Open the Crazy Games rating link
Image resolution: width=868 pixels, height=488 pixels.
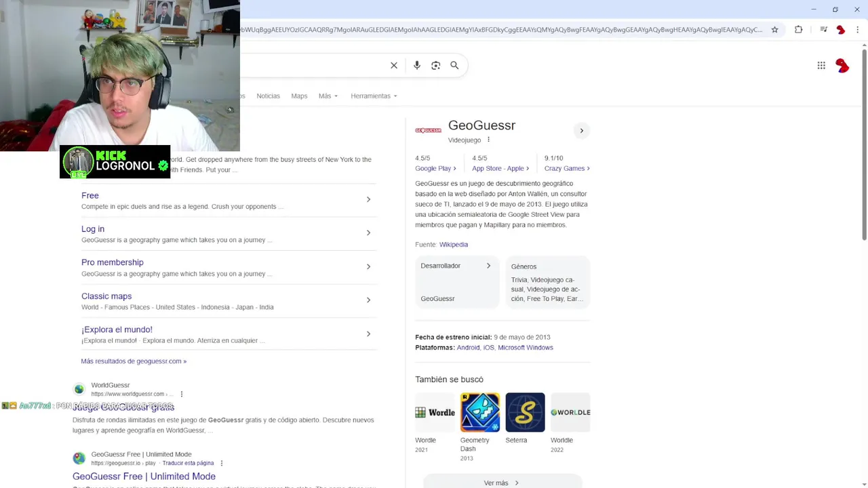(x=567, y=168)
